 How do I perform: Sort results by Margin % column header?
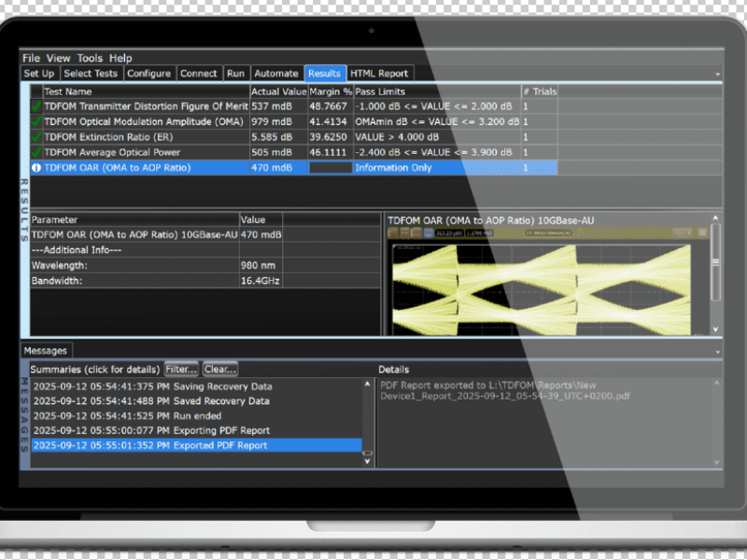(330, 91)
